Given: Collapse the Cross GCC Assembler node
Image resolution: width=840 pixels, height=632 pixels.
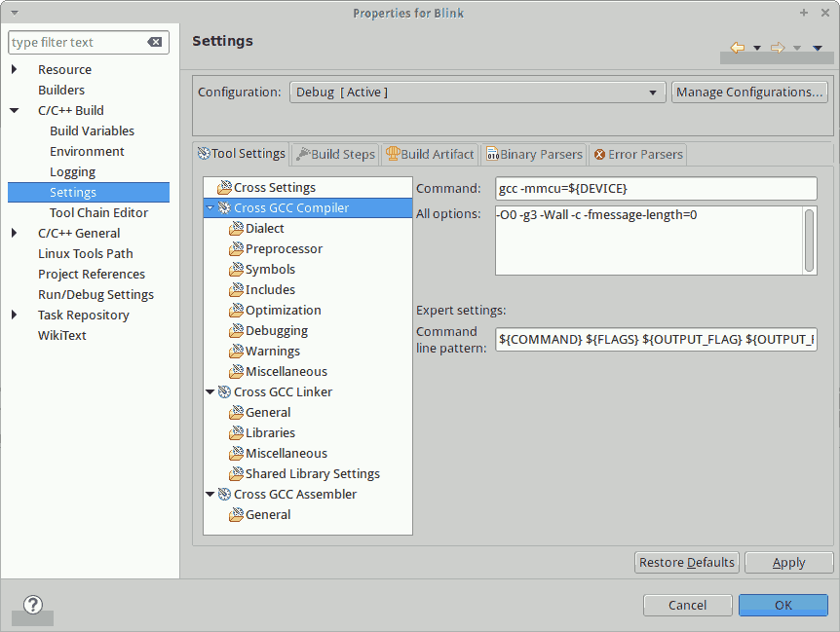Looking at the screenshot, I should click(210, 495).
